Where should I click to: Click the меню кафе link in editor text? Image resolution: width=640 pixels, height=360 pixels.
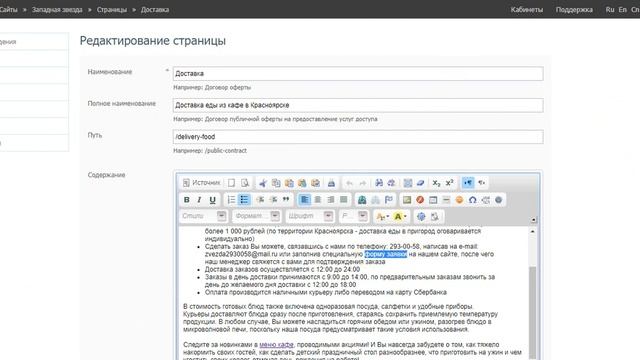point(276,344)
